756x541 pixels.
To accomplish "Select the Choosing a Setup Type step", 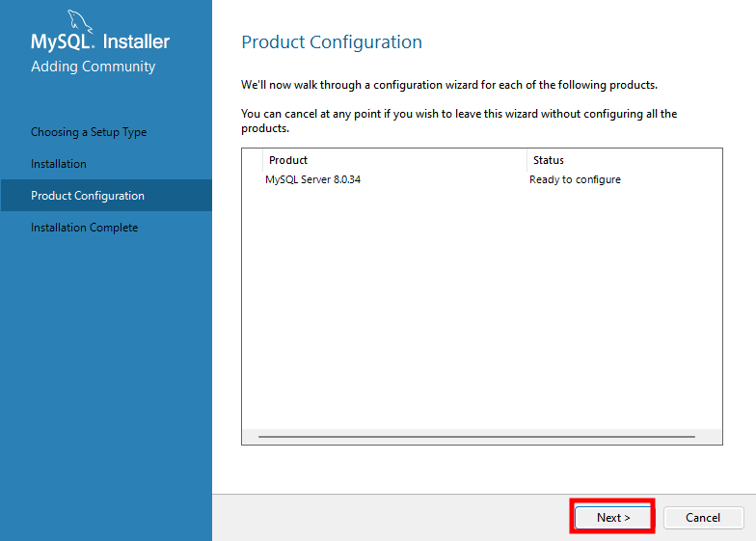I will [x=89, y=132].
